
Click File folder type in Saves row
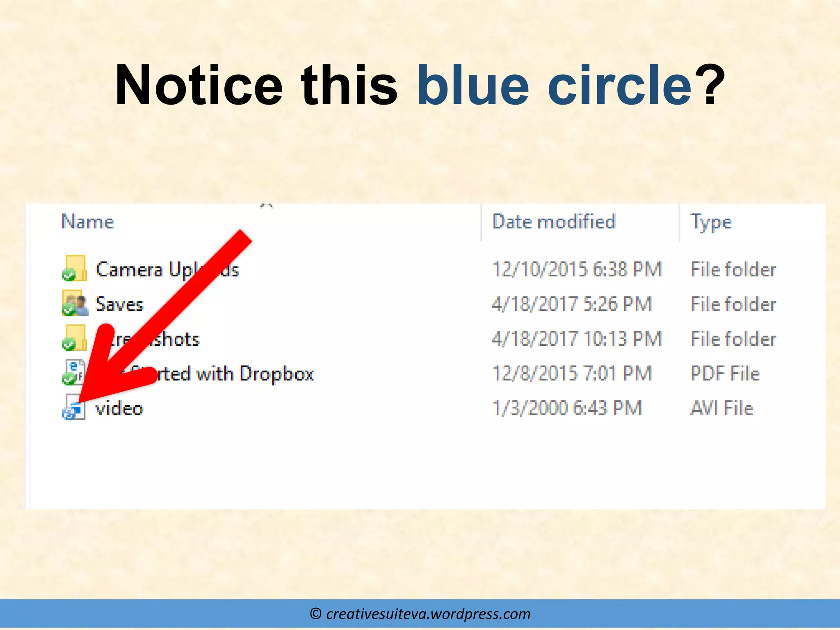tap(733, 304)
